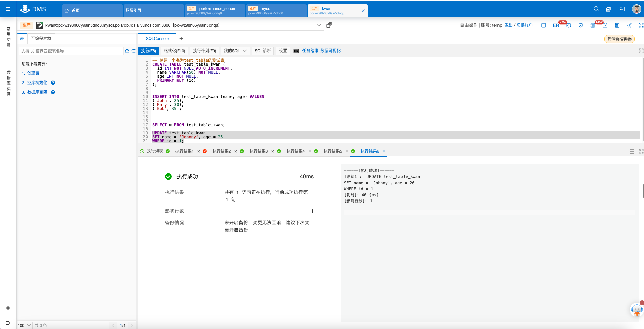Run SQL with the 执行(F8) button
The width and height of the screenshot is (644, 329).
148,51
